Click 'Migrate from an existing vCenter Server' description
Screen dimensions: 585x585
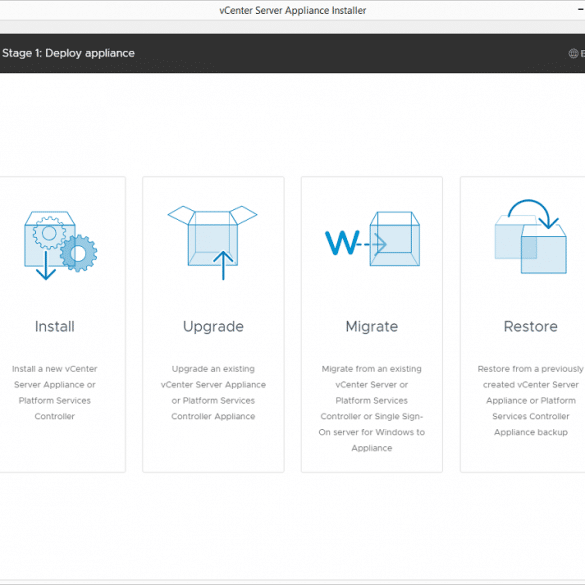tap(372, 408)
